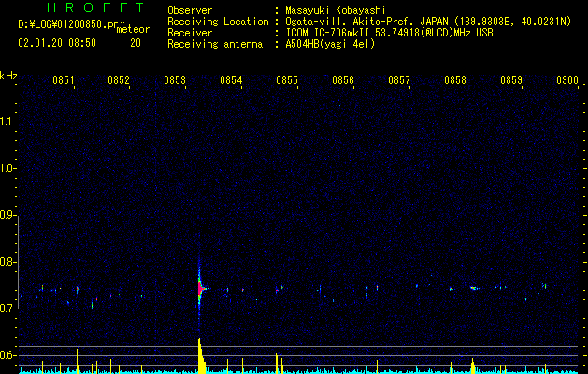588x374 pixels.
Task: Click the 0853 time marker
Action: pos(175,80)
